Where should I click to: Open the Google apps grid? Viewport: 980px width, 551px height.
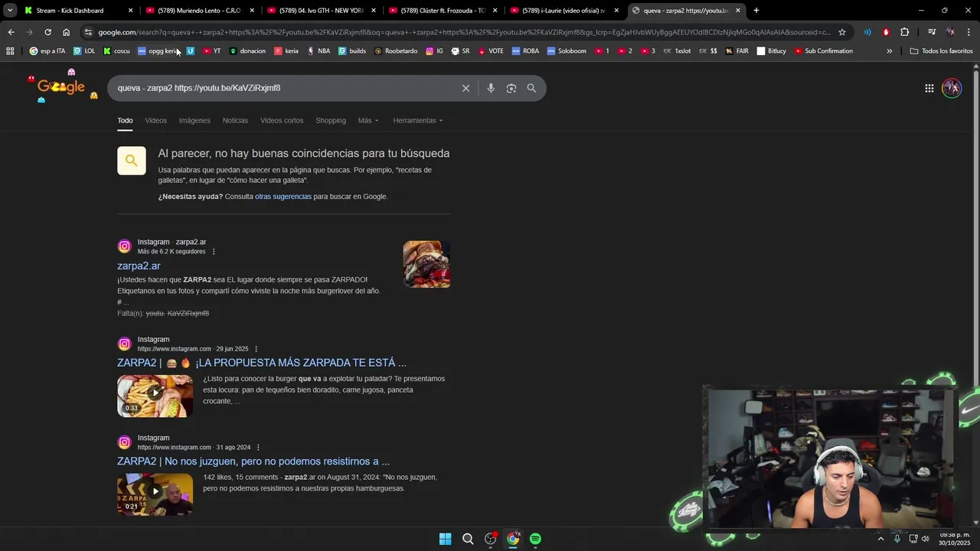point(929,88)
